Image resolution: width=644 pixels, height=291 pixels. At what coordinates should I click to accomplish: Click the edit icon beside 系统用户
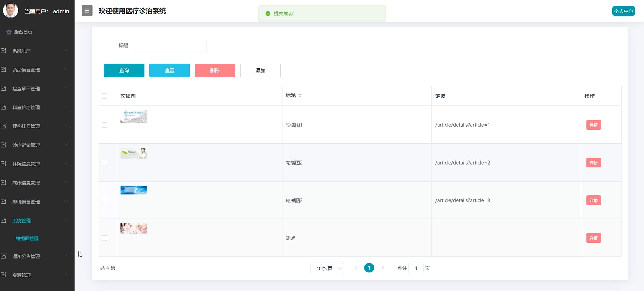coord(4,51)
